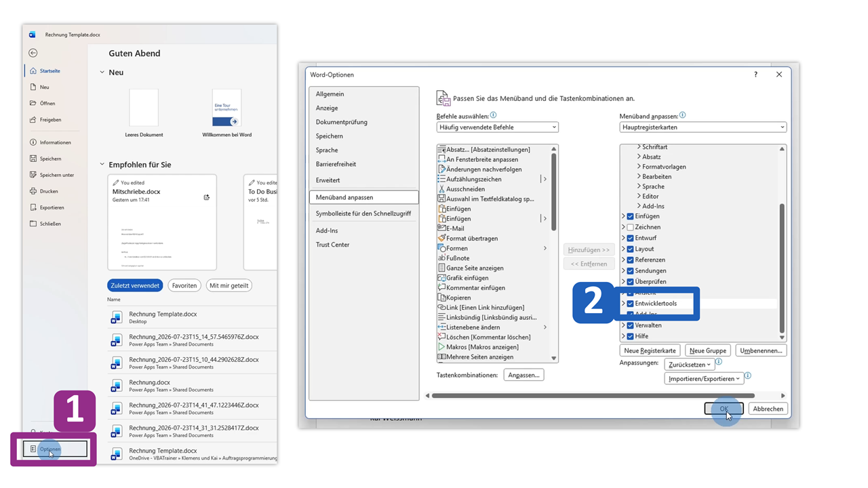
Task: Toggle the Layout tab checkbox
Action: [x=630, y=249]
